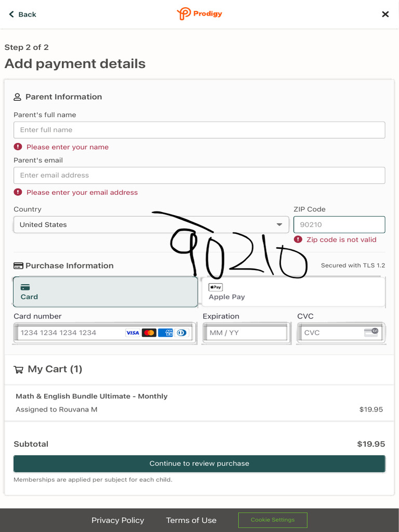Select the Apple Pay payment tab
Screen dimensions: 399x532
click(293, 292)
